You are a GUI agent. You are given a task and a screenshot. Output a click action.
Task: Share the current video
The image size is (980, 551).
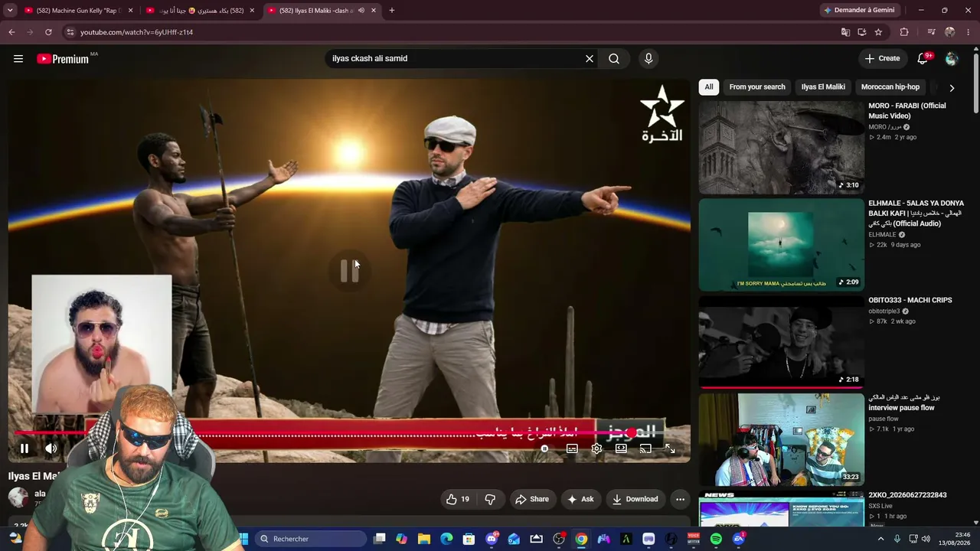tap(532, 500)
